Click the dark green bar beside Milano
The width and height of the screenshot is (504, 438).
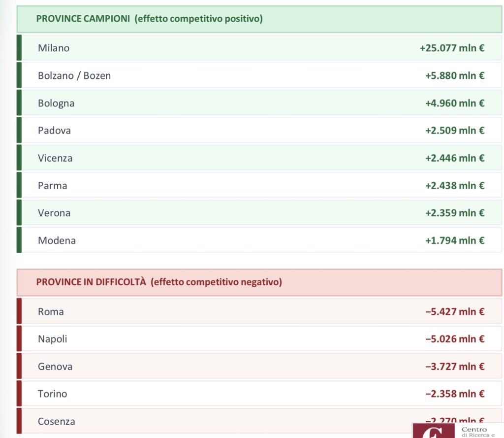click(19, 48)
